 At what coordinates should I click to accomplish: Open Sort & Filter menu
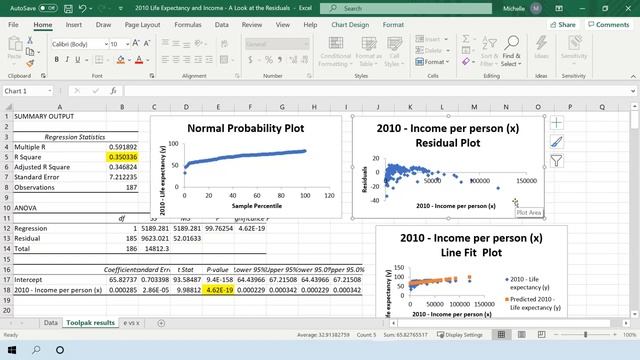(489, 52)
